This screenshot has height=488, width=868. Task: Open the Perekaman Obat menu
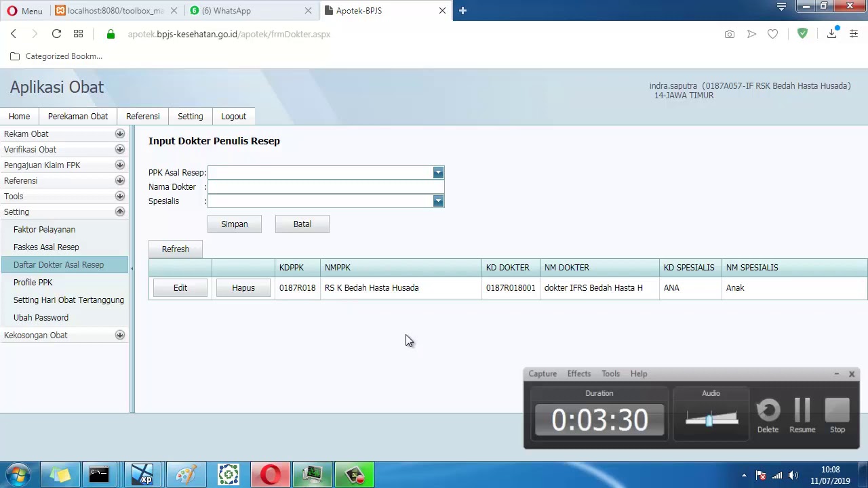[78, 117]
